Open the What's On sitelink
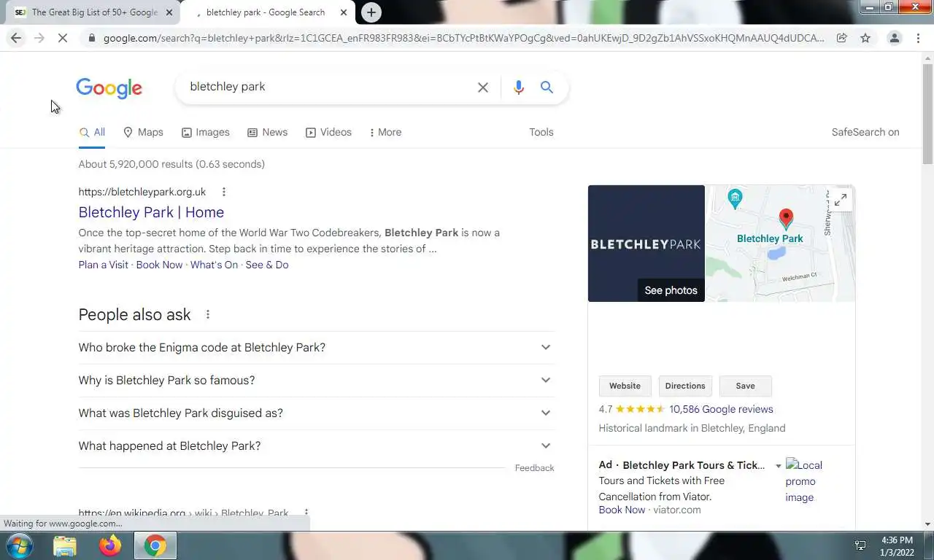 click(x=214, y=265)
